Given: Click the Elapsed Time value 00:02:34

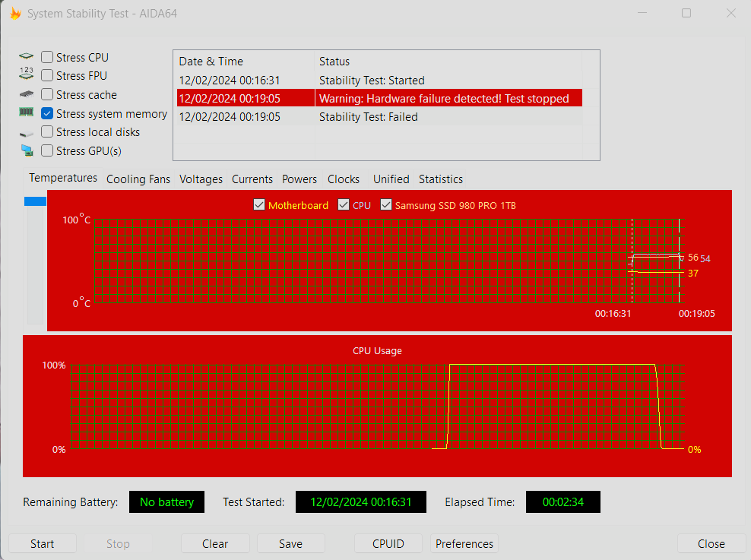Looking at the screenshot, I should pyautogui.click(x=562, y=502).
